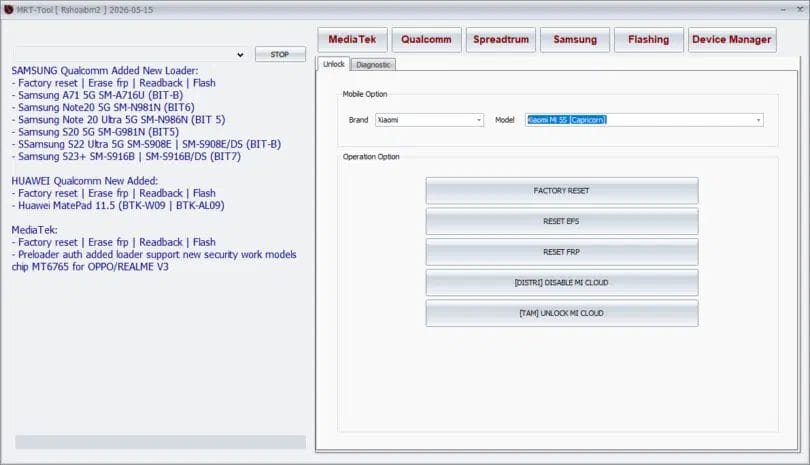Go to the Flashing section
810x465 pixels.
648,40
